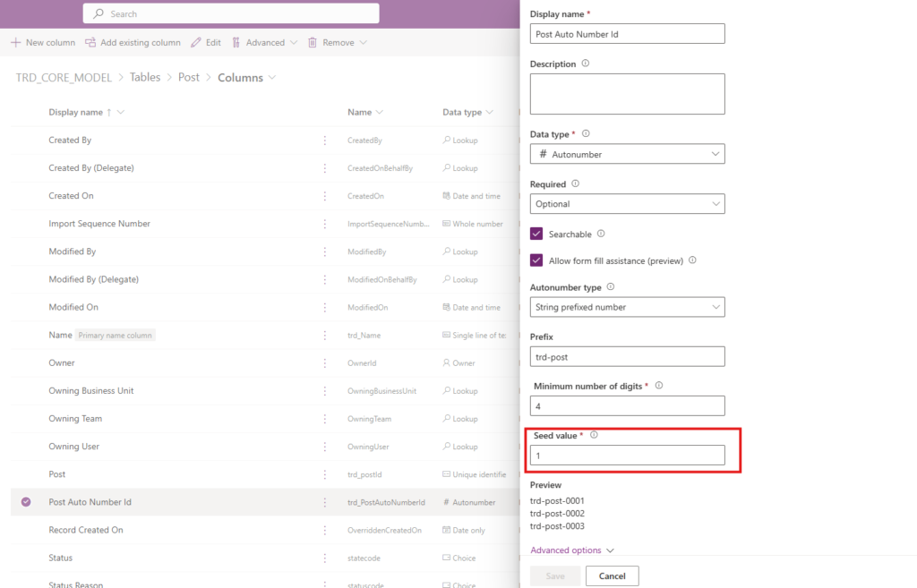Uncheck the Searchable checkbox
The width and height of the screenshot is (917, 588).
tap(537, 234)
